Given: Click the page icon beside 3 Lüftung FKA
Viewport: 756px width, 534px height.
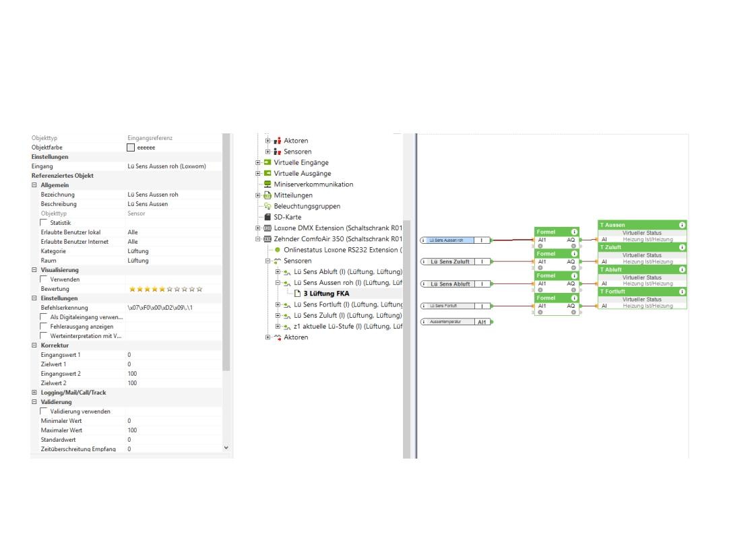Looking at the screenshot, I should (298, 294).
